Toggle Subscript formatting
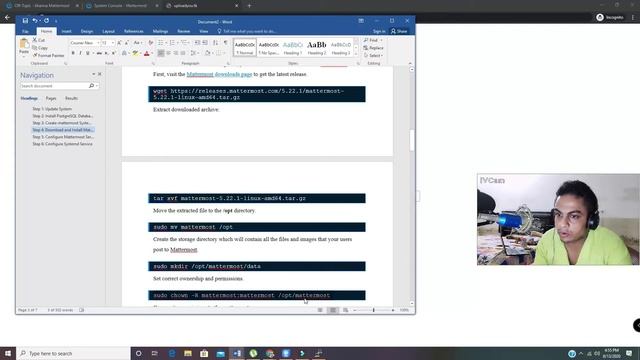Screen dimensions: 640x360 (106, 53)
